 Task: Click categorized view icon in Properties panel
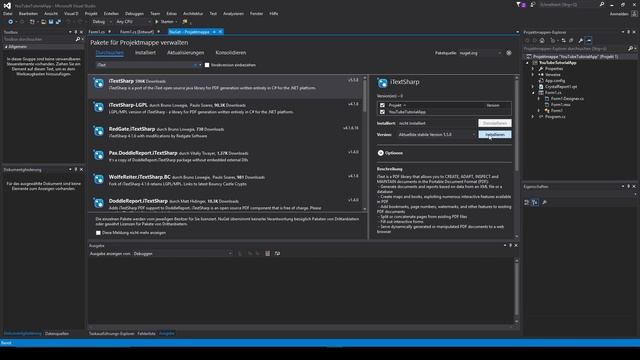(527, 202)
